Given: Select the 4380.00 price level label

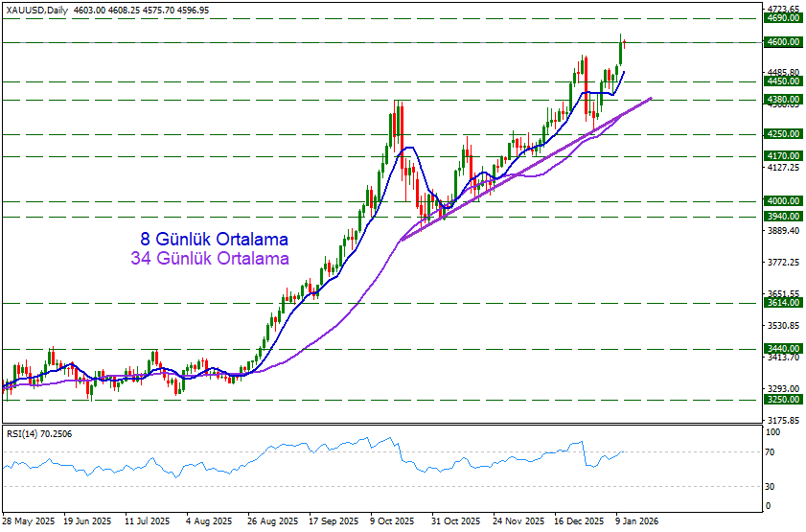Looking at the screenshot, I should [x=783, y=100].
